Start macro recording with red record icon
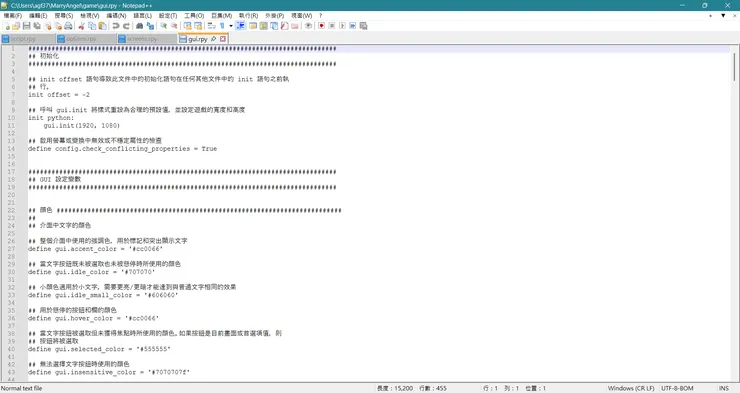 click(321, 26)
